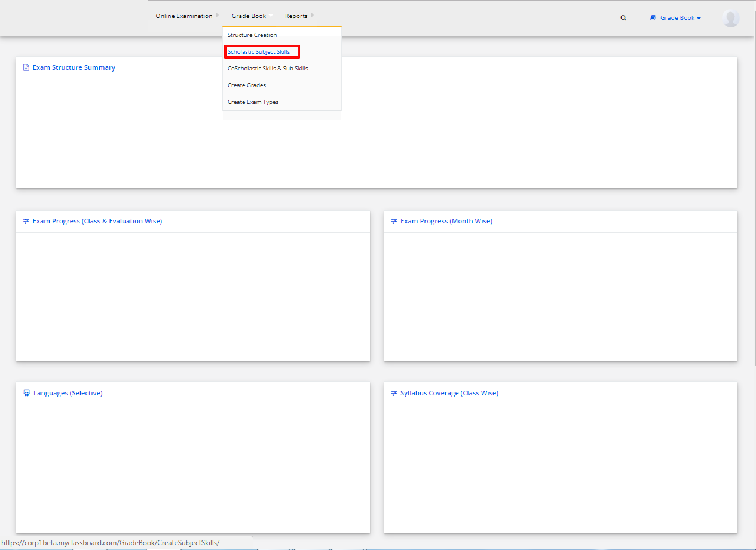Click the Exam Progress Class & Evaluation sliders icon

point(26,221)
